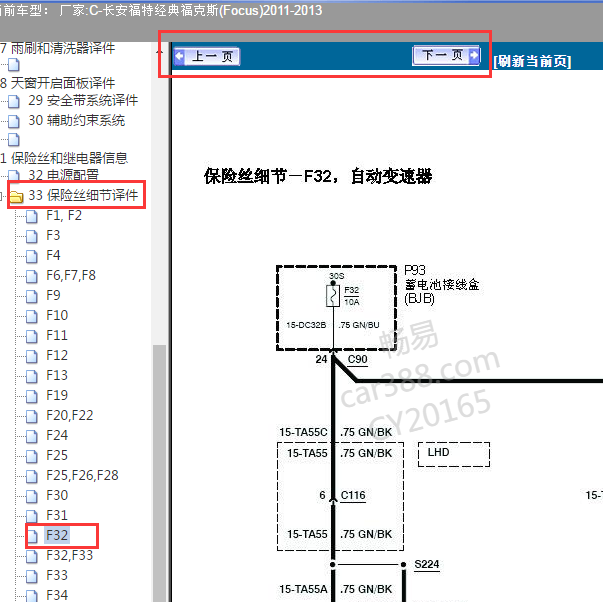Click the F31 document icon
Image resolution: width=603 pixels, height=602 pixels.
[32, 516]
